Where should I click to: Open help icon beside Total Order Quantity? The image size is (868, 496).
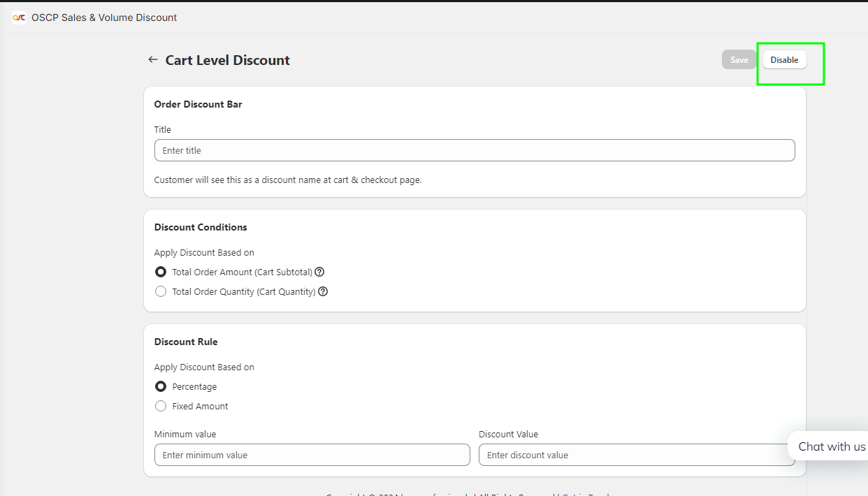[x=323, y=291]
